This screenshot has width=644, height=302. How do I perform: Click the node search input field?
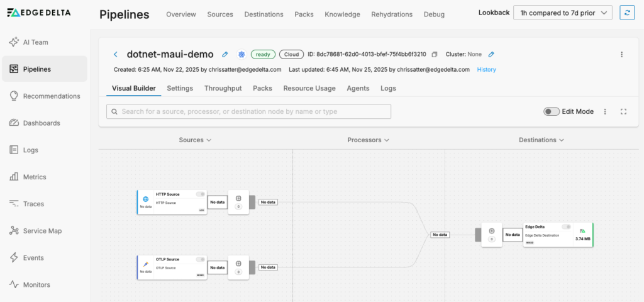click(249, 111)
